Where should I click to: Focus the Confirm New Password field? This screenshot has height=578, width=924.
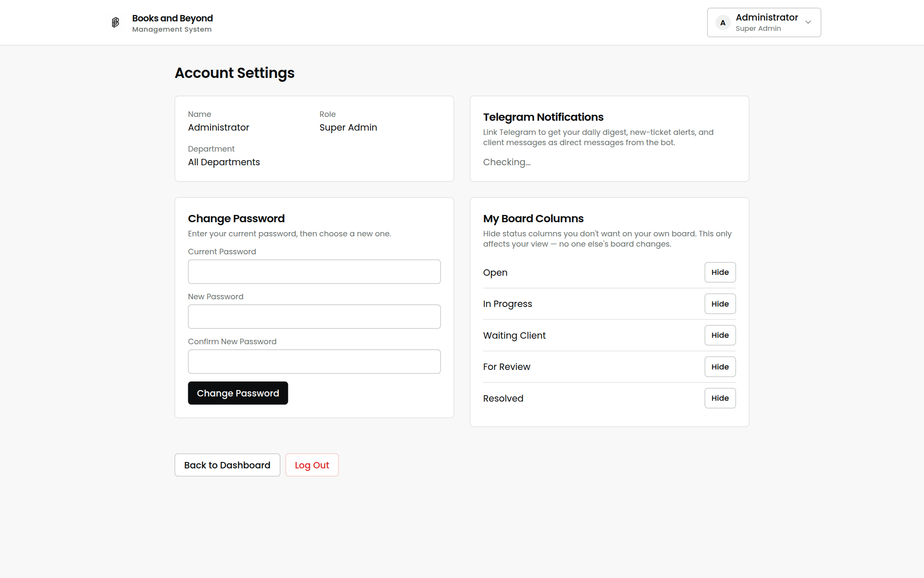[x=314, y=361]
